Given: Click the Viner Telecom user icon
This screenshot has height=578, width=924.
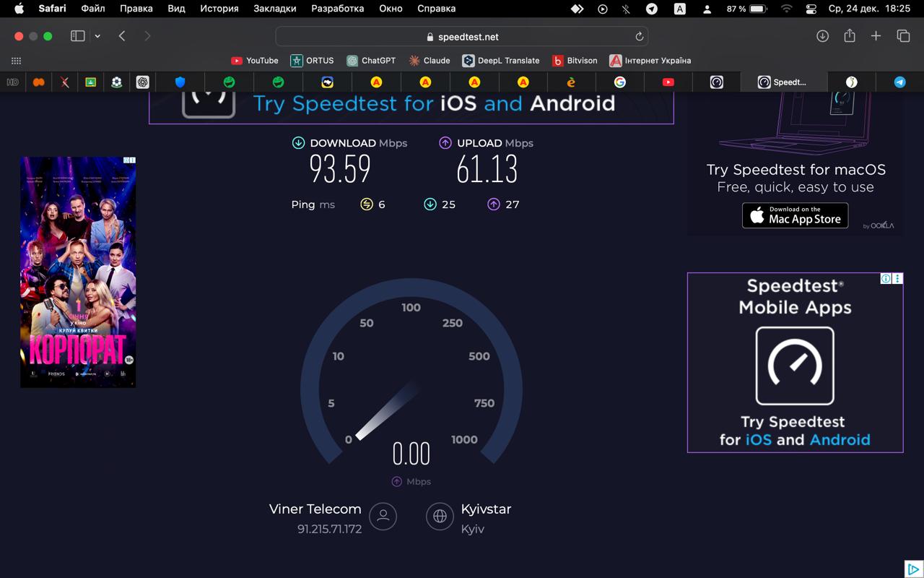Looking at the screenshot, I should 383,517.
